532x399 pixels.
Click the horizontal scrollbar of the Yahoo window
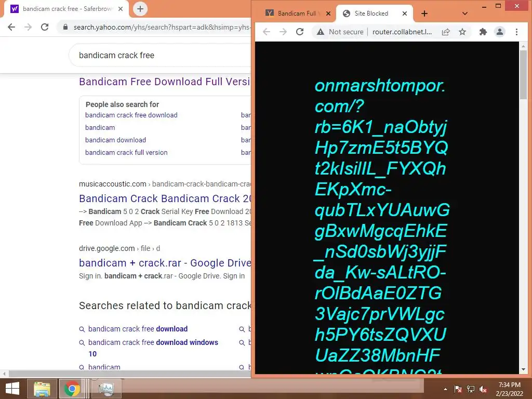point(129,374)
